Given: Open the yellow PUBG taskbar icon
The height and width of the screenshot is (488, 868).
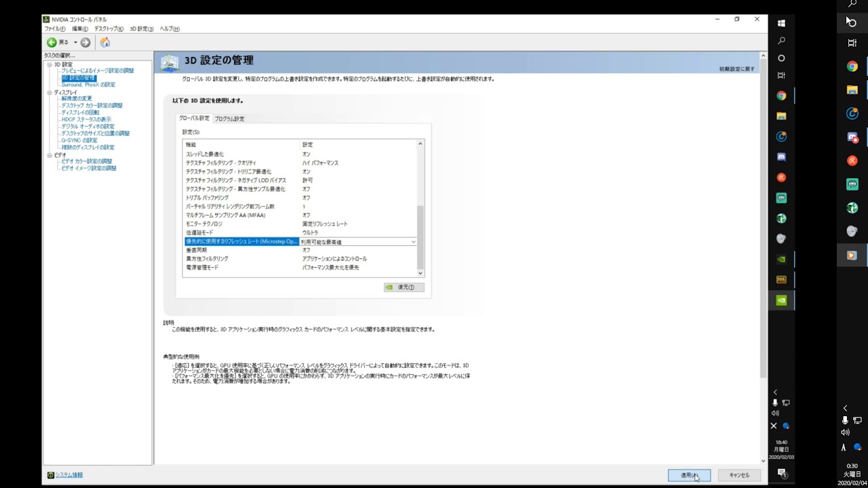Looking at the screenshot, I should coord(781,279).
